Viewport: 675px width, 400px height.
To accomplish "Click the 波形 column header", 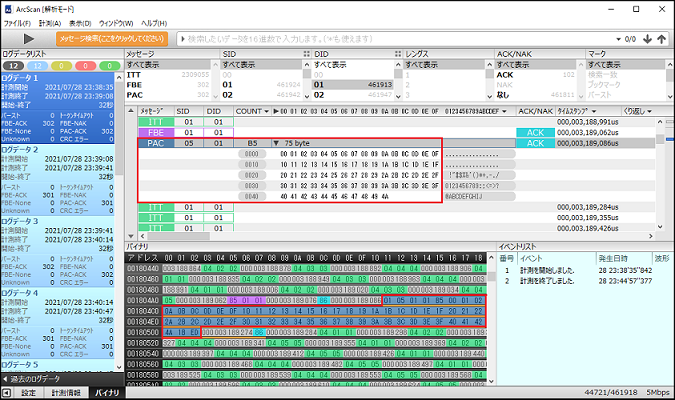I will [x=662, y=258].
